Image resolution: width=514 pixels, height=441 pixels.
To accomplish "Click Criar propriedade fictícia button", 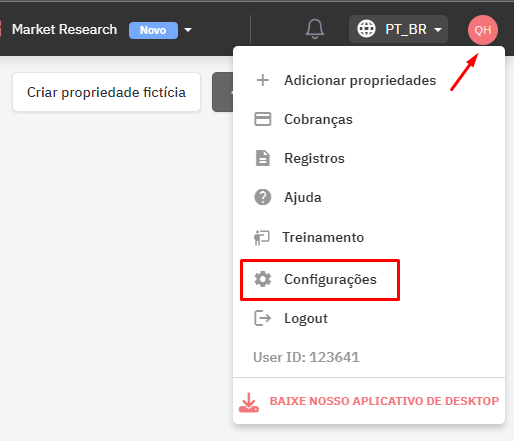I will [106, 92].
